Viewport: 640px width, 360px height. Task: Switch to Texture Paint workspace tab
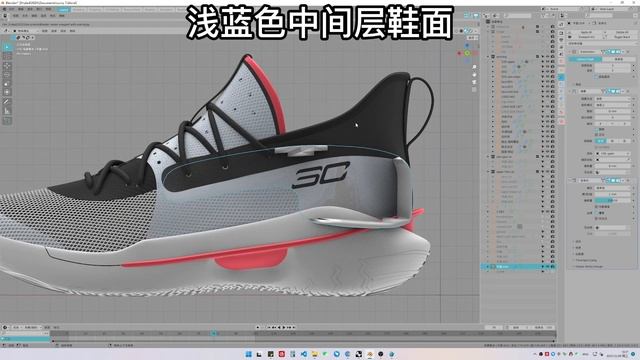point(131,9)
